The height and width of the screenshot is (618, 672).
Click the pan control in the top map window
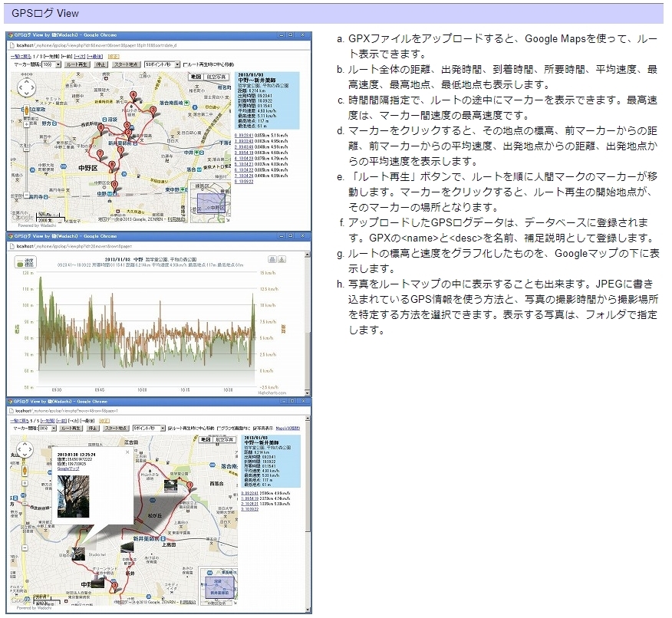[x=27, y=88]
